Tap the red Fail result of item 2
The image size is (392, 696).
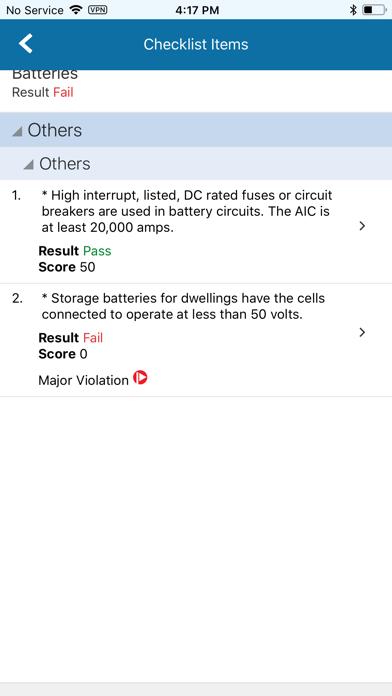coord(93,338)
